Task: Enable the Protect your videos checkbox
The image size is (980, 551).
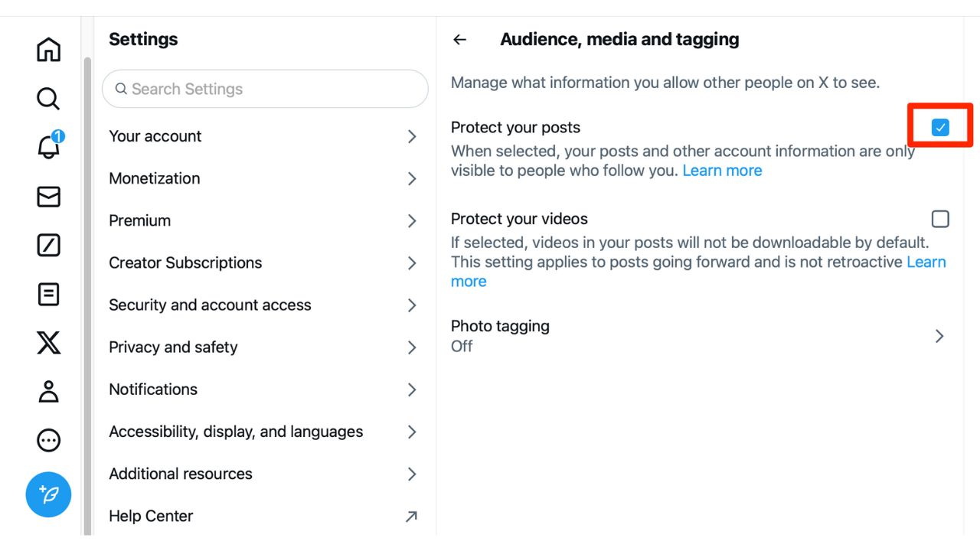Action: 940,219
